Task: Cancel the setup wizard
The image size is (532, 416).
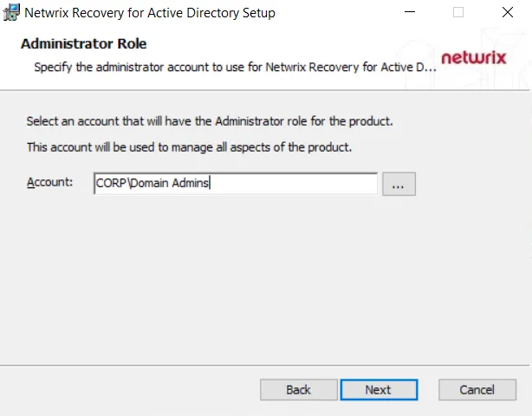Action: pos(477,389)
